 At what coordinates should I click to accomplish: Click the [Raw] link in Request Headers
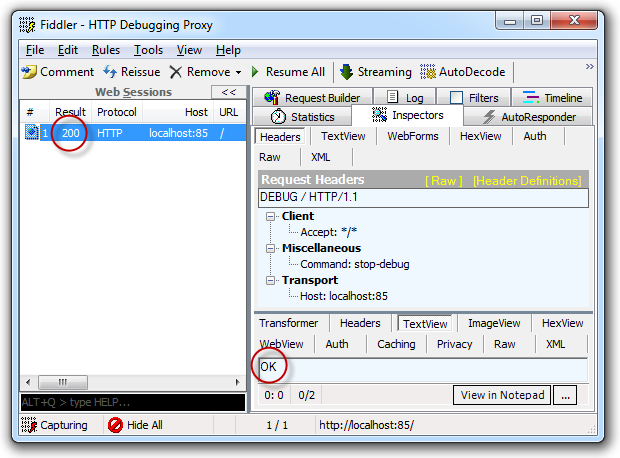443,181
